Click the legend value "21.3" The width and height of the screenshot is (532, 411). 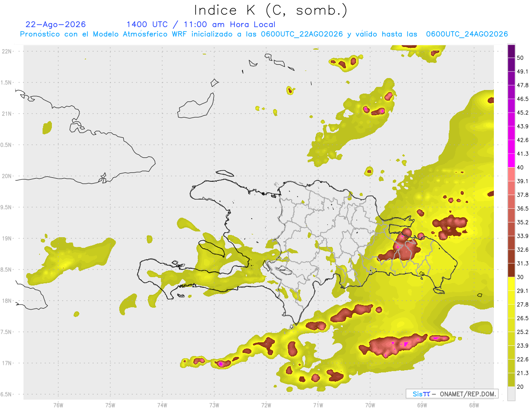click(x=523, y=373)
